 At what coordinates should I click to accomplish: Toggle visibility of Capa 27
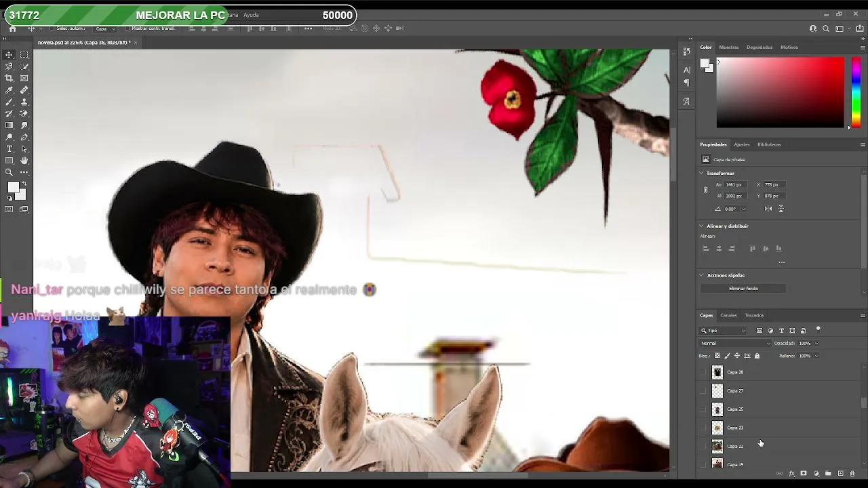point(703,390)
